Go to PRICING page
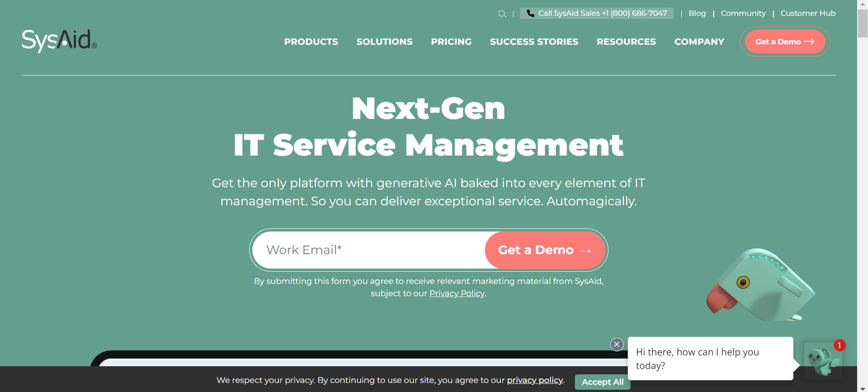Screen dimensions: 868x392 point(451,42)
